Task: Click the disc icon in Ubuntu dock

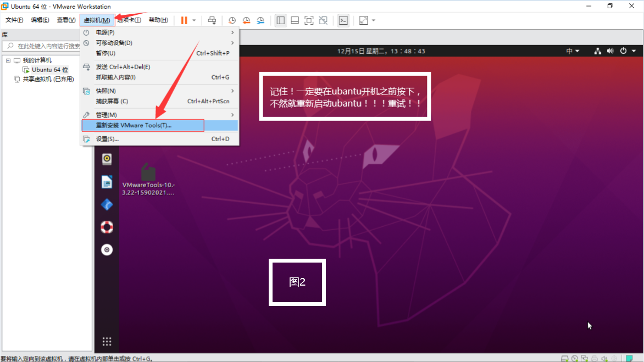Action: click(x=107, y=249)
